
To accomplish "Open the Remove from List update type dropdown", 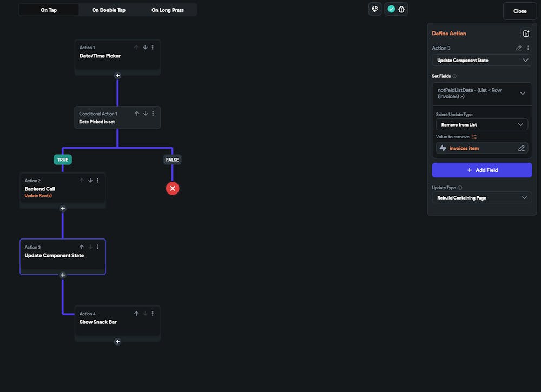I will click(x=481, y=125).
